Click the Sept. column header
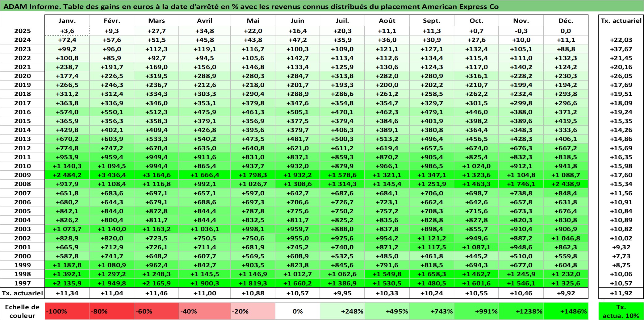 click(x=432, y=21)
